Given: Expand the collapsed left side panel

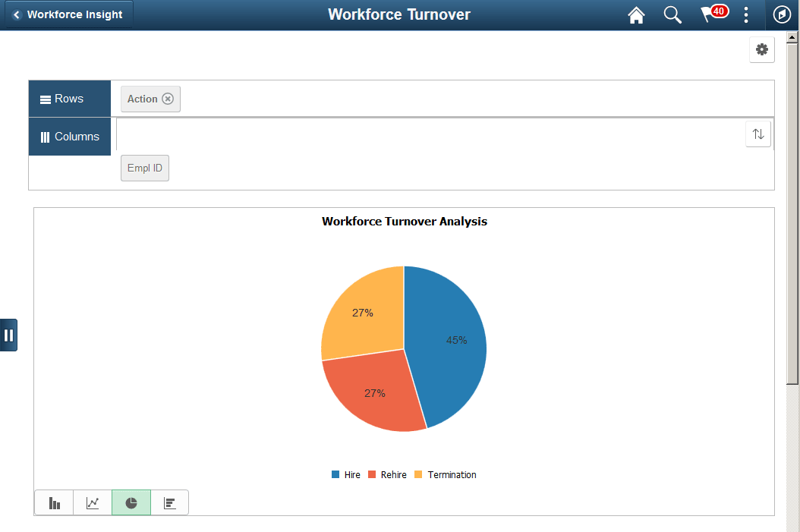Looking at the screenshot, I should 8,335.
